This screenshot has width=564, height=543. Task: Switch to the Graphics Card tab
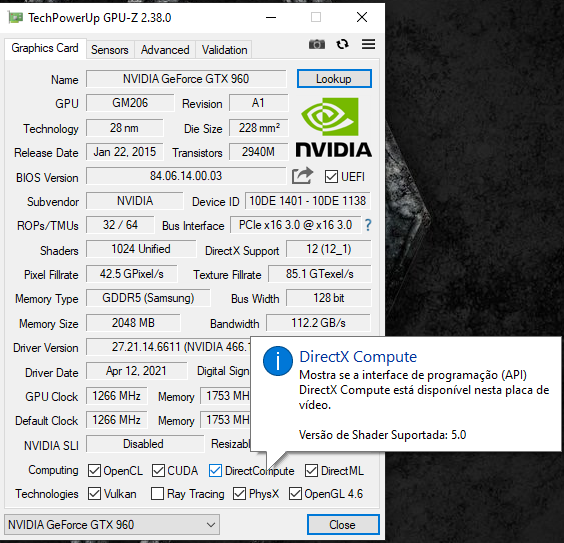pyautogui.click(x=45, y=48)
